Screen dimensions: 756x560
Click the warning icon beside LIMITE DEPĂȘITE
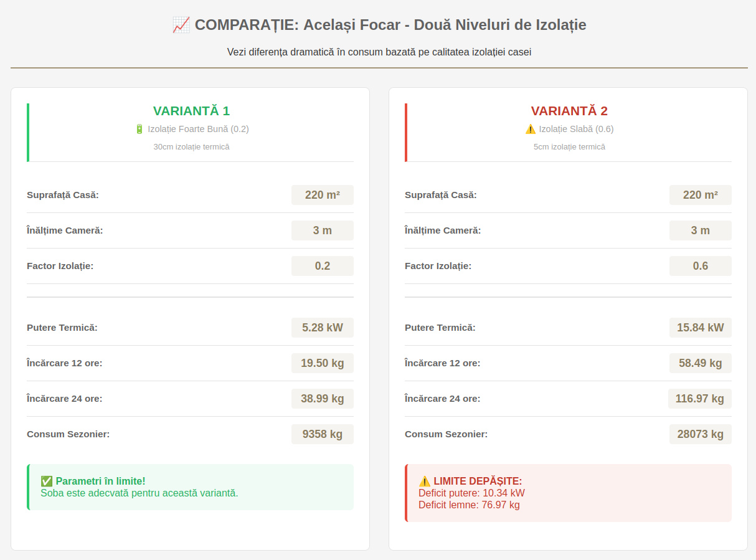click(425, 481)
